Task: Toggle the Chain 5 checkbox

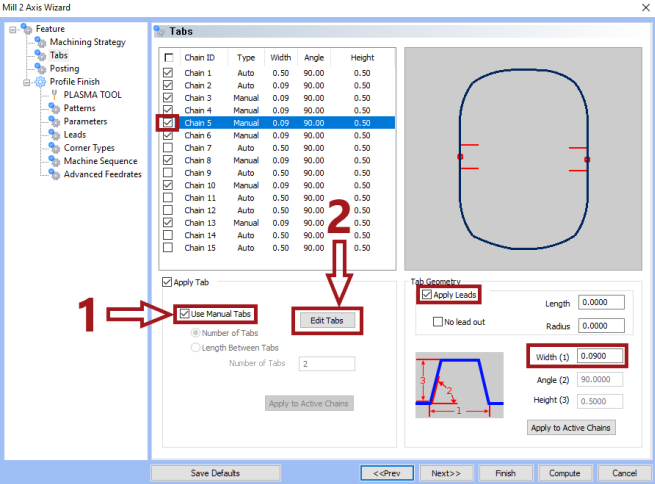Action: [168, 123]
